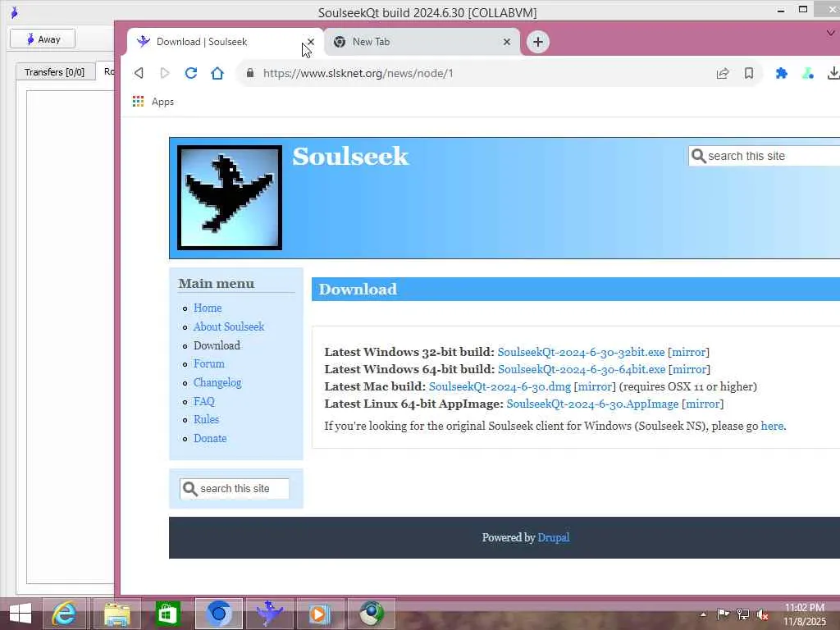Download SoulseekQt-2024-6-30.dmg
Screen dimensions: 840x630
point(500,386)
